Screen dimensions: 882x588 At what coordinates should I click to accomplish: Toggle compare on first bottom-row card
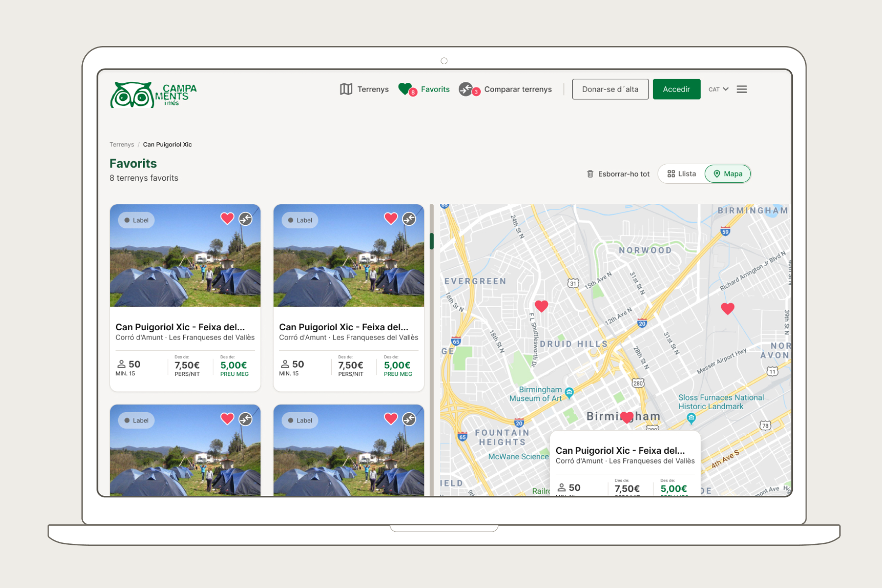[245, 419]
